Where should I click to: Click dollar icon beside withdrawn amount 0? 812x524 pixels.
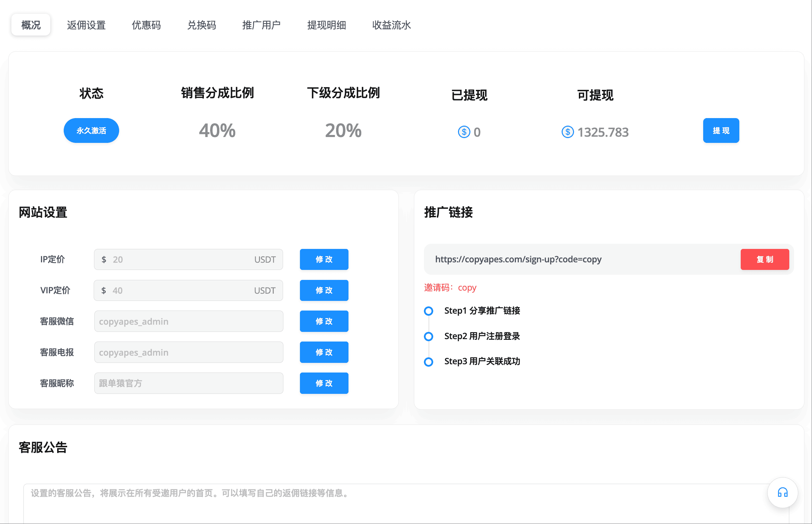[464, 132]
